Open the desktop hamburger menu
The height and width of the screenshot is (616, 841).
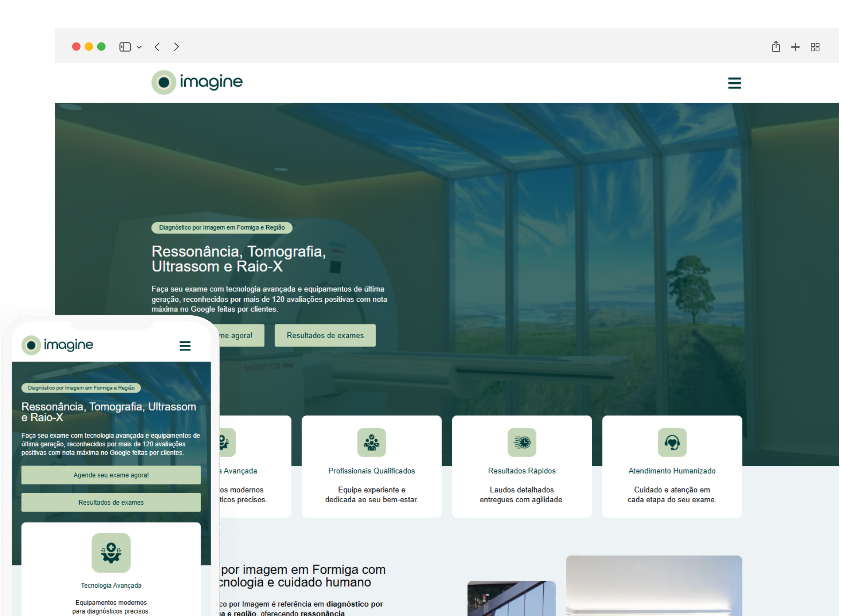[734, 83]
